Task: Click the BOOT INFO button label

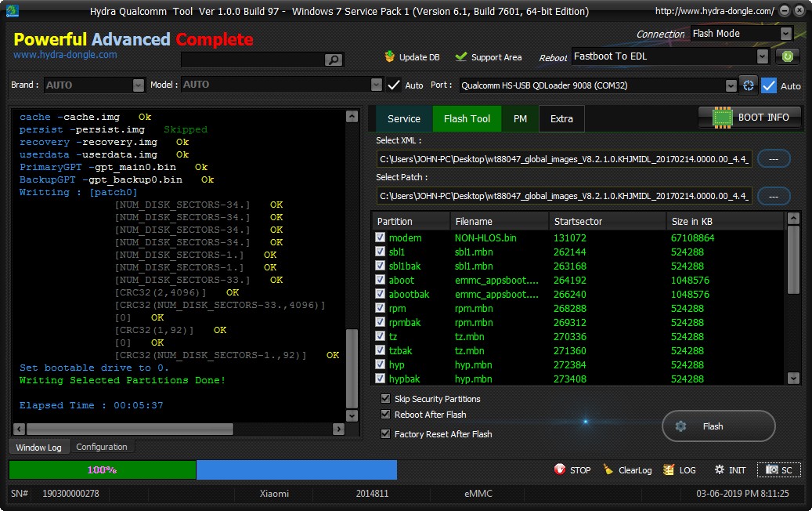Action: 763,117
